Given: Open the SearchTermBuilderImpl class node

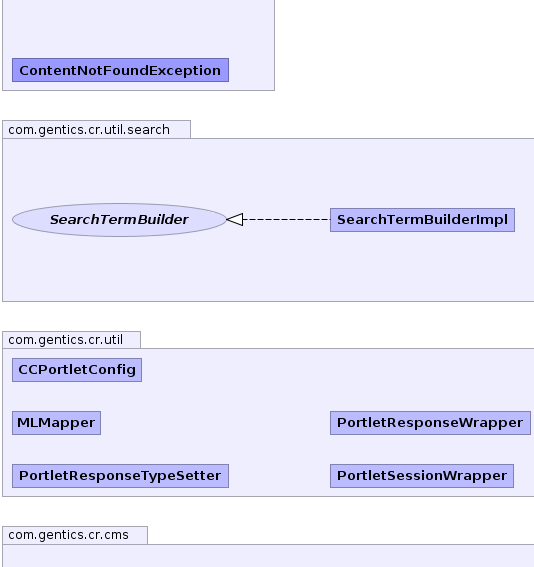Looking at the screenshot, I should point(422,220).
